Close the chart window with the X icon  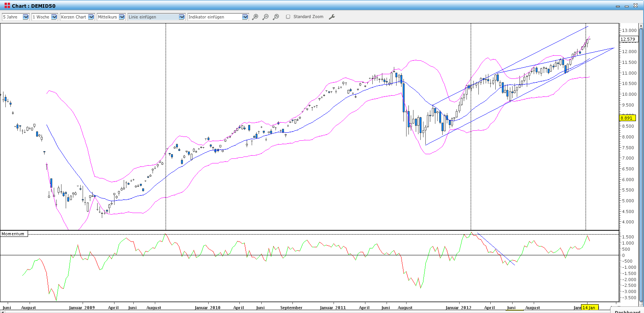click(x=636, y=6)
